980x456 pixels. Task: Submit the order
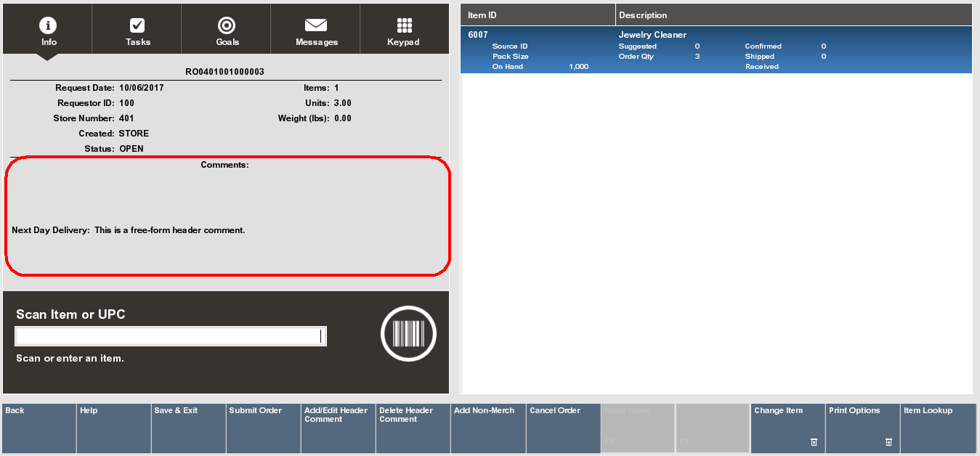pos(264,428)
